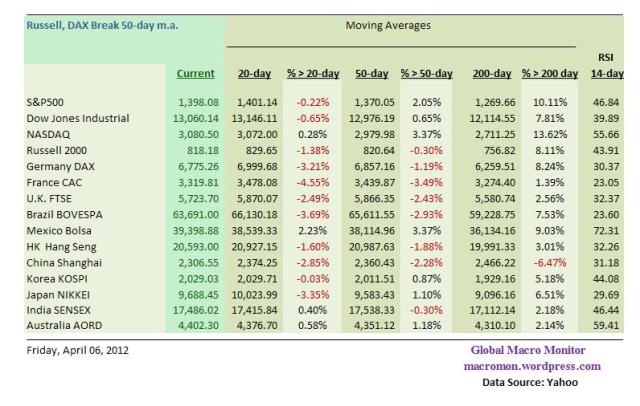Screen dimensions: 640x406
Task: Click the Global Macro Monitor text
Action: (528, 351)
